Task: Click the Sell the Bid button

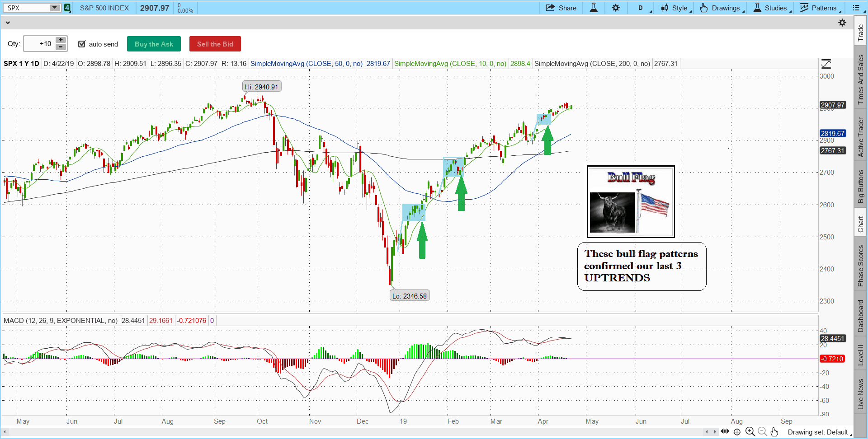Action: tap(215, 44)
